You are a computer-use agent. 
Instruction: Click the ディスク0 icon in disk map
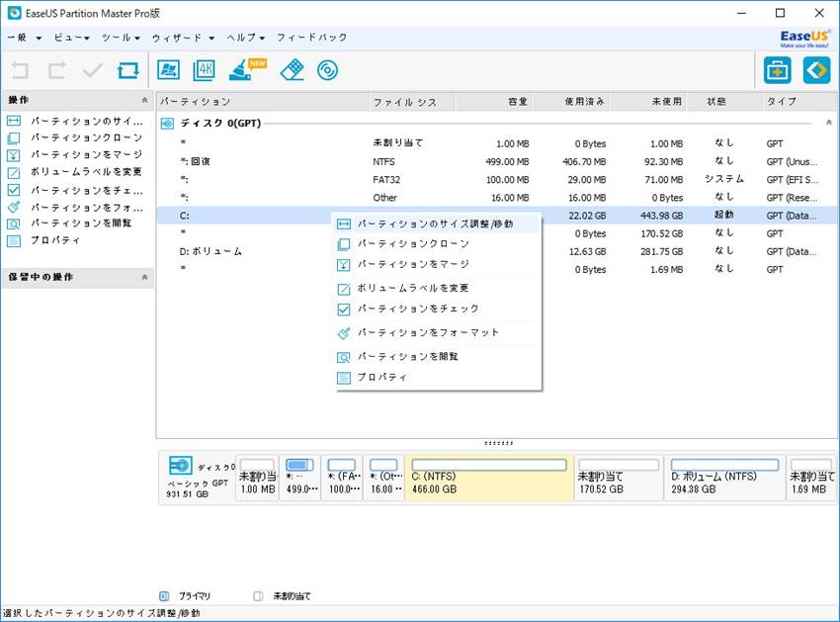[181, 465]
